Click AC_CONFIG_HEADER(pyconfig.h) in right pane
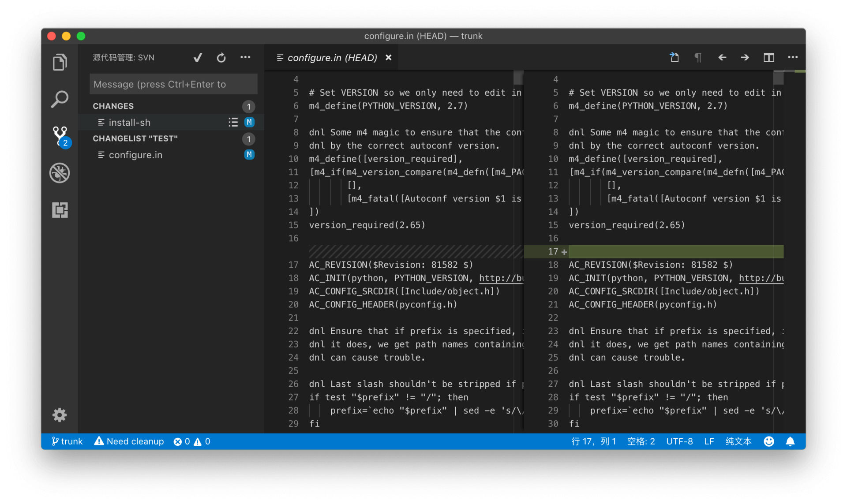The image size is (847, 504). pyautogui.click(x=642, y=305)
